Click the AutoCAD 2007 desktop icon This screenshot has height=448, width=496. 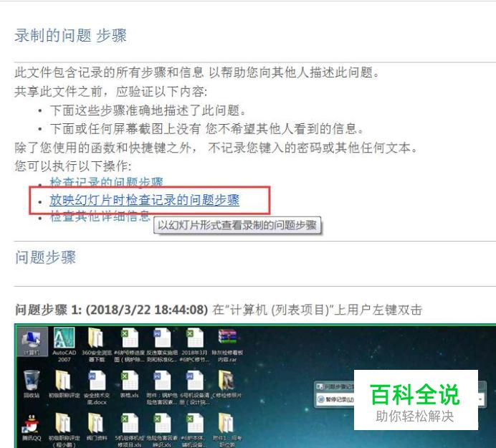[x=65, y=345]
